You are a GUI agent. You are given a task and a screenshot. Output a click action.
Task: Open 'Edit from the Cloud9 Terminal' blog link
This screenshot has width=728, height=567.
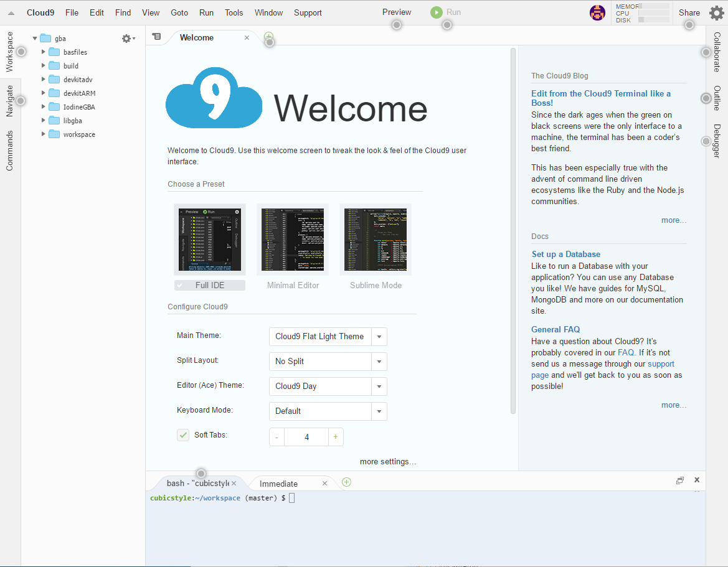[x=601, y=98]
